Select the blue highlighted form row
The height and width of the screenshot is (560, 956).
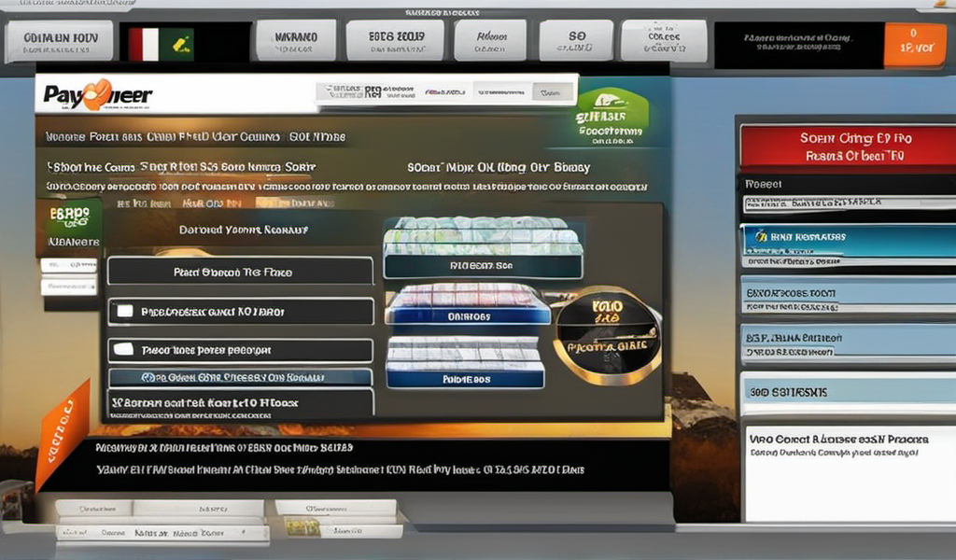pyautogui.click(x=240, y=378)
